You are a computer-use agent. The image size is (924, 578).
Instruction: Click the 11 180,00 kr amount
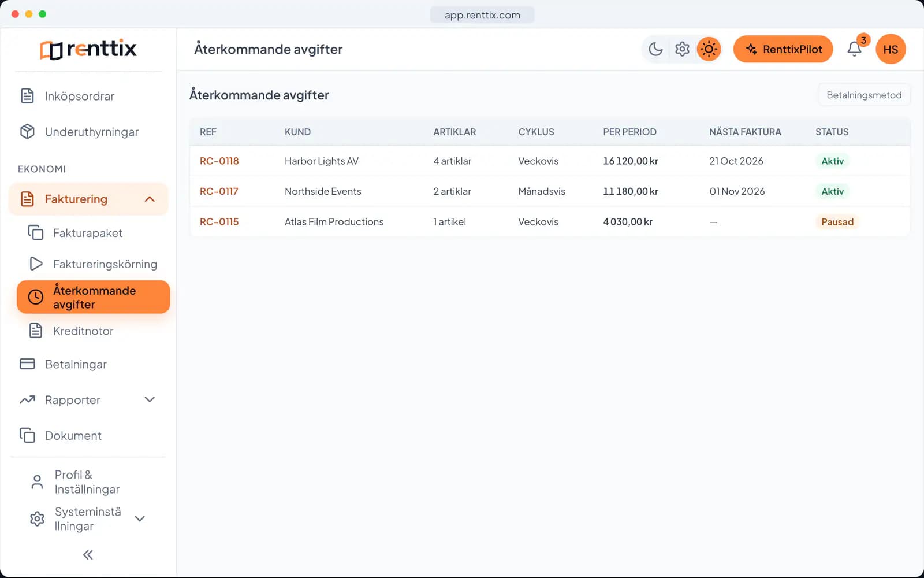click(631, 191)
